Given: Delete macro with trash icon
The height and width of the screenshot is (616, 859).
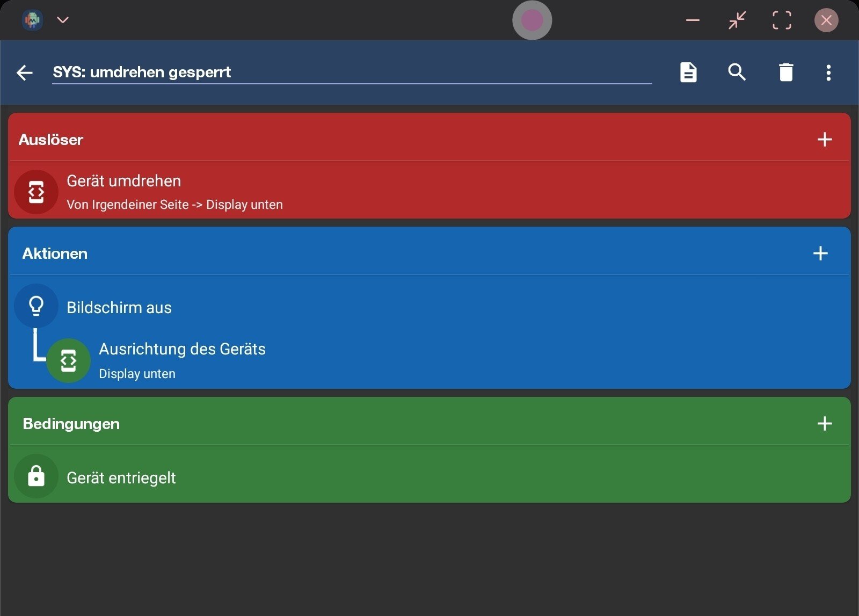Looking at the screenshot, I should [x=786, y=73].
